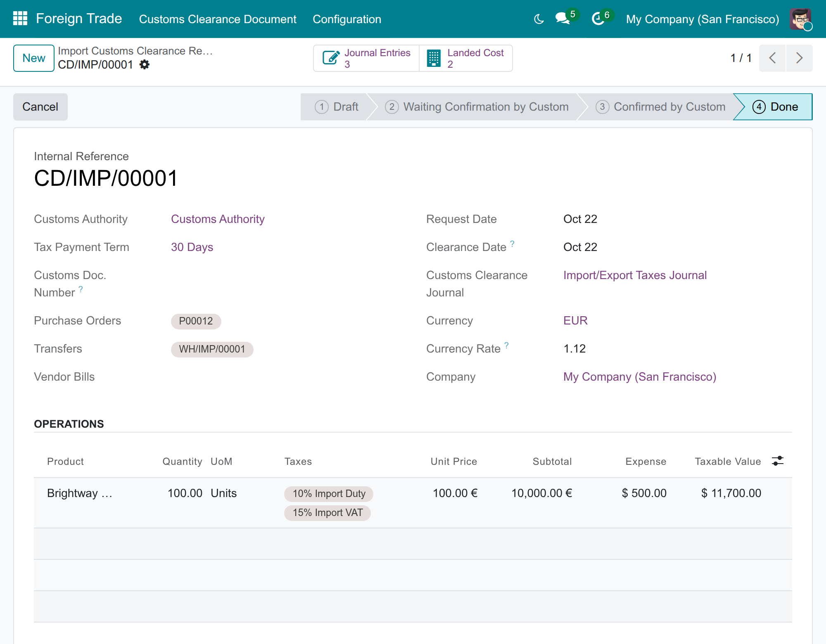Open transfer tag WH/IMP/00001
Viewport: 826px width, 644px height.
212,349
